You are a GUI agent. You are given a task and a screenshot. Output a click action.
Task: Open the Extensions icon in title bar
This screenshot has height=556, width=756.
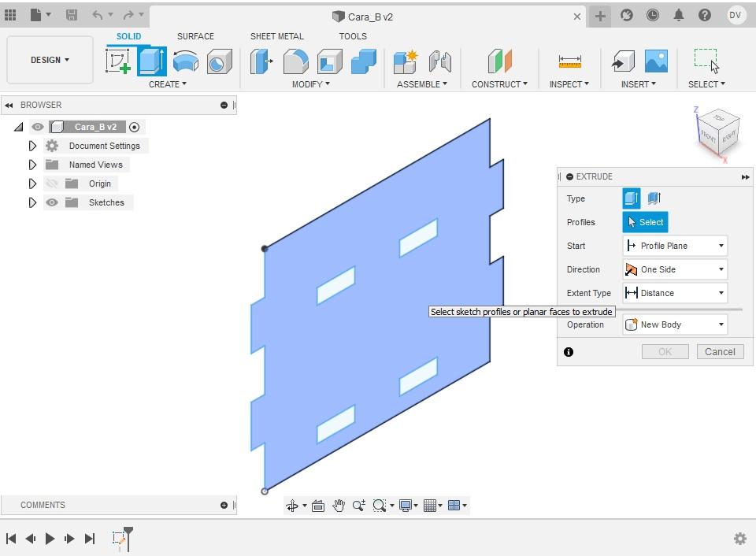tap(626, 16)
